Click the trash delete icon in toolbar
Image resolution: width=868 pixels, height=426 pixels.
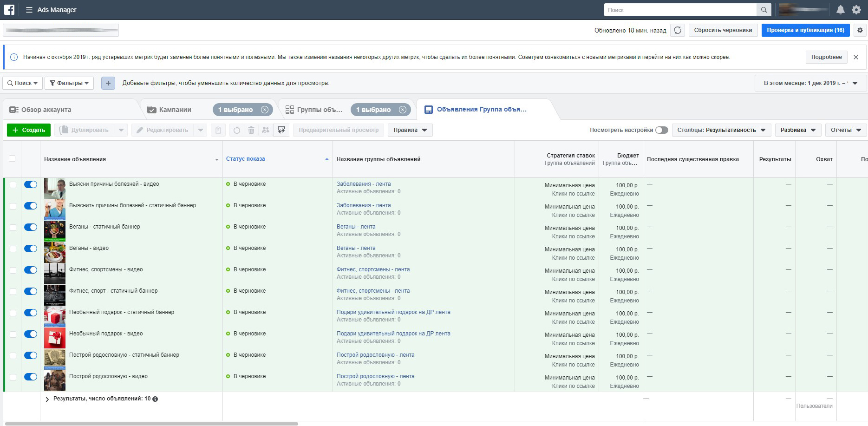pyautogui.click(x=251, y=130)
